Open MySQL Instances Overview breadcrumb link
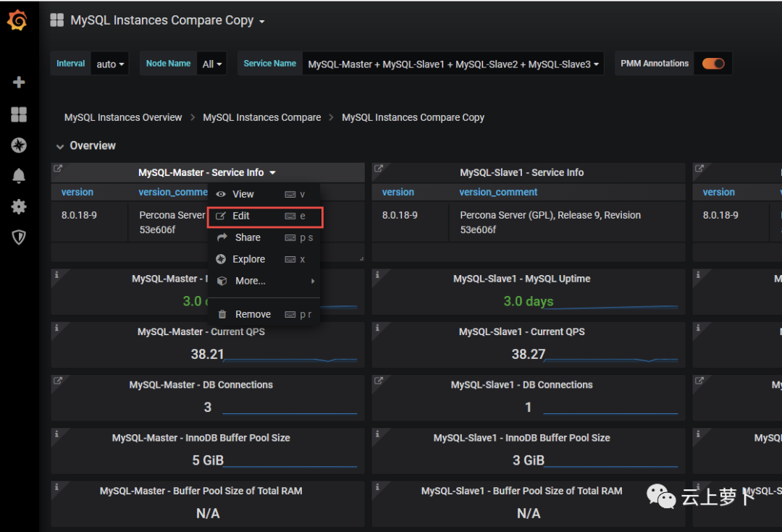 pos(123,117)
